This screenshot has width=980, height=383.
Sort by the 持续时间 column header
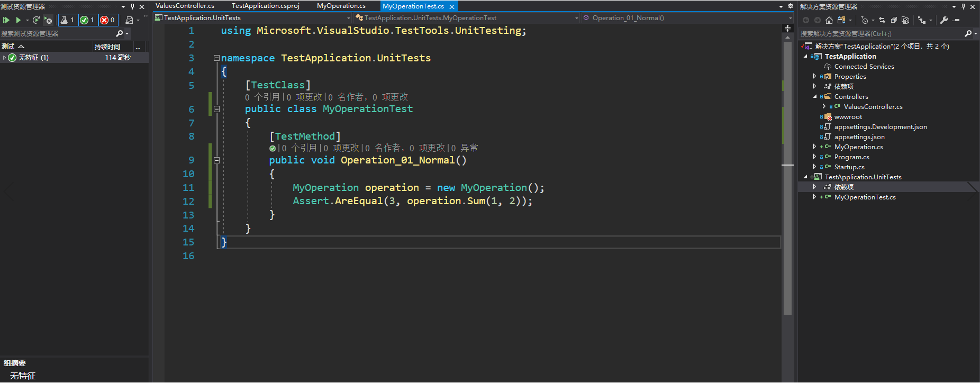(113, 47)
